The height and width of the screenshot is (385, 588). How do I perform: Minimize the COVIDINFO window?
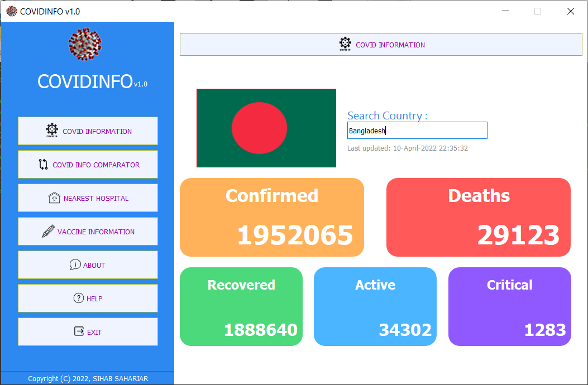tap(505, 11)
